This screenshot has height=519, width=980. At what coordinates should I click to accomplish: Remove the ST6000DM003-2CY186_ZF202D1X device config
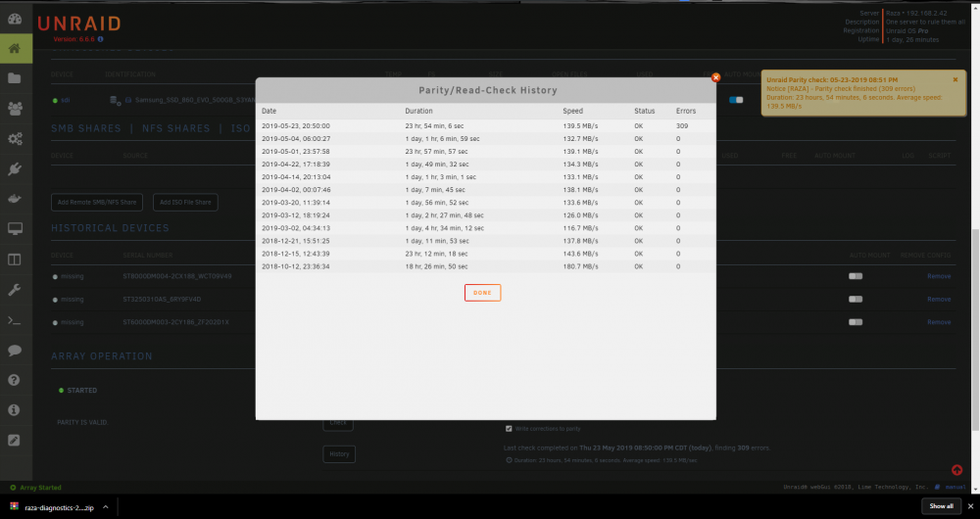pos(939,322)
